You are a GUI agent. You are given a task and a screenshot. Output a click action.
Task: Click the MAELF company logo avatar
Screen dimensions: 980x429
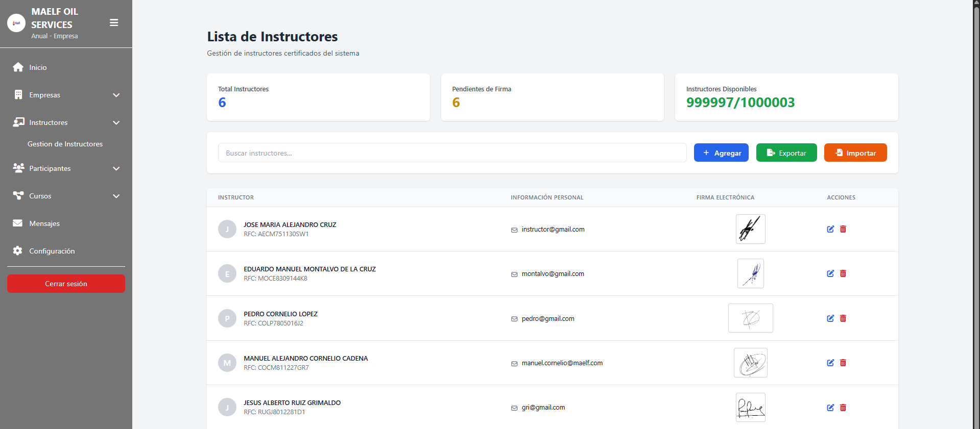coord(16,23)
